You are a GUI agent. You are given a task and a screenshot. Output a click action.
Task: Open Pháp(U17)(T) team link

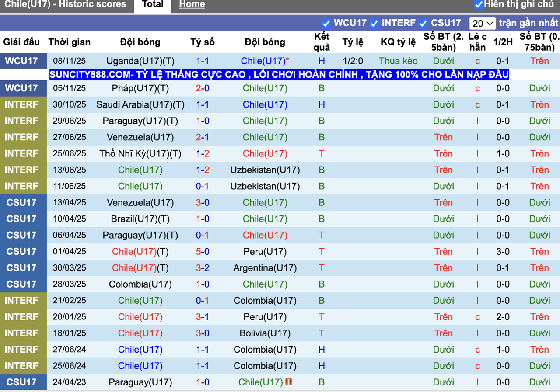click(x=140, y=88)
